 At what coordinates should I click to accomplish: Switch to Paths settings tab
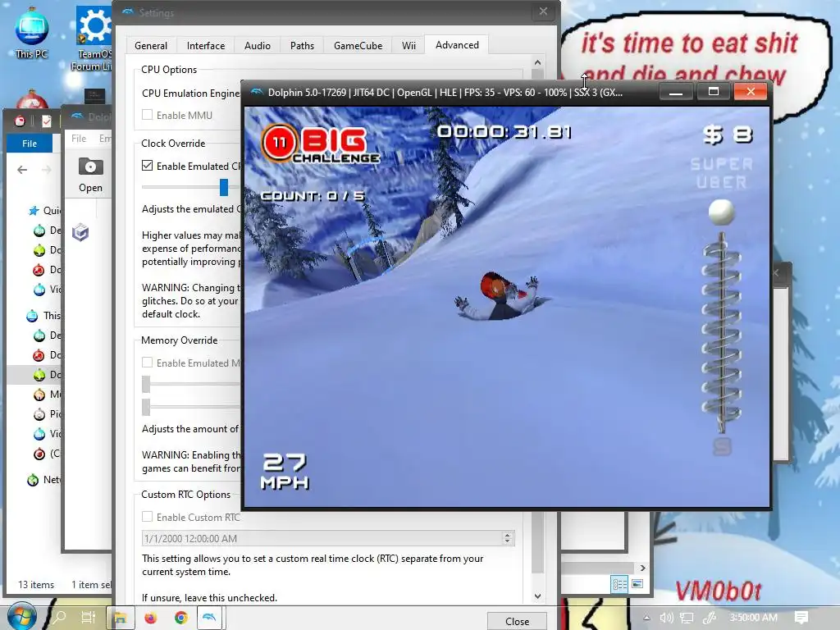coord(302,46)
